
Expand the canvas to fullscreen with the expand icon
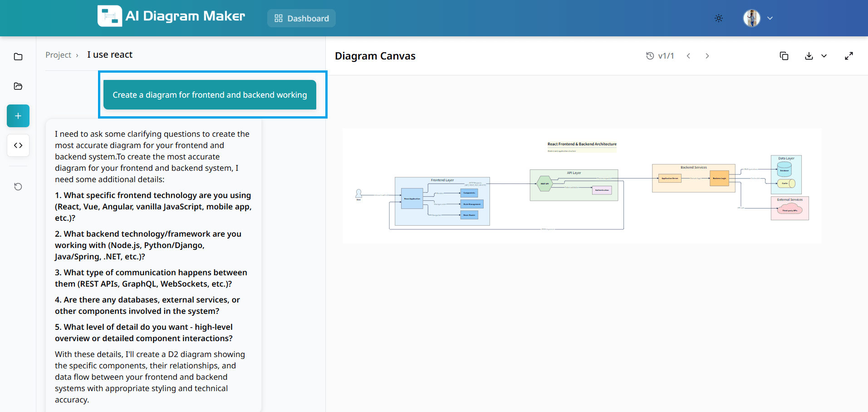(849, 55)
